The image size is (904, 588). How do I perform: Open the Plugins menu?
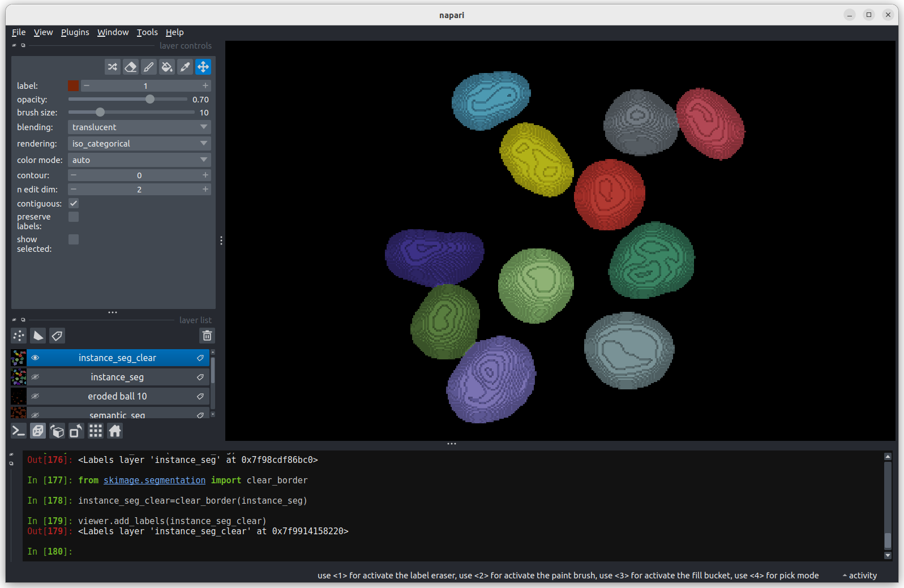(x=75, y=32)
